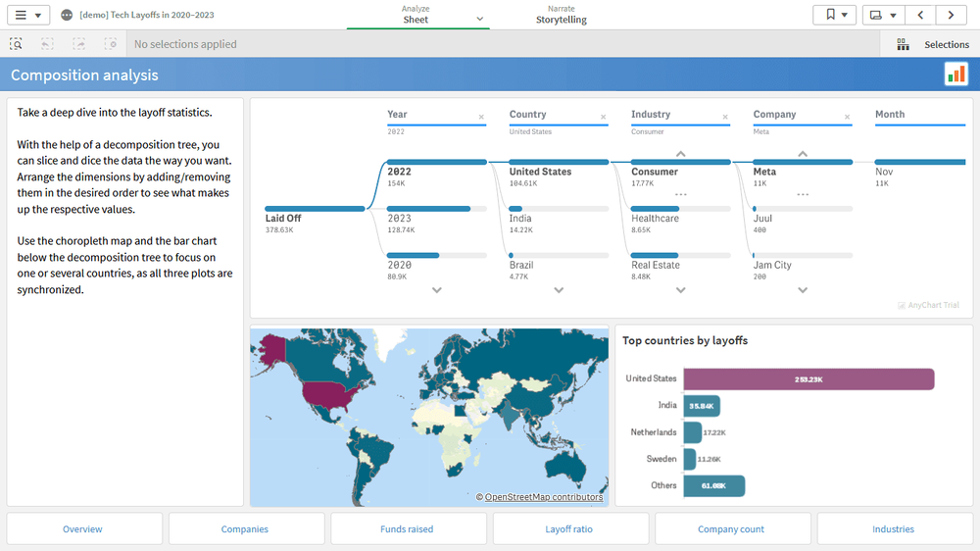This screenshot has width=980, height=551.
Task: Open the Layoff ratio sheet
Action: point(569,529)
